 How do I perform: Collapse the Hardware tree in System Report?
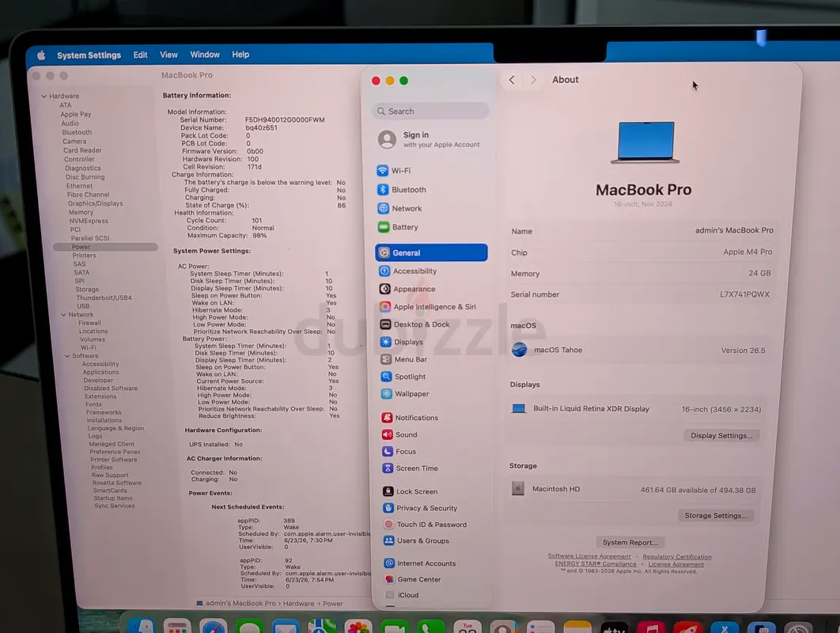(x=44, y=97)
